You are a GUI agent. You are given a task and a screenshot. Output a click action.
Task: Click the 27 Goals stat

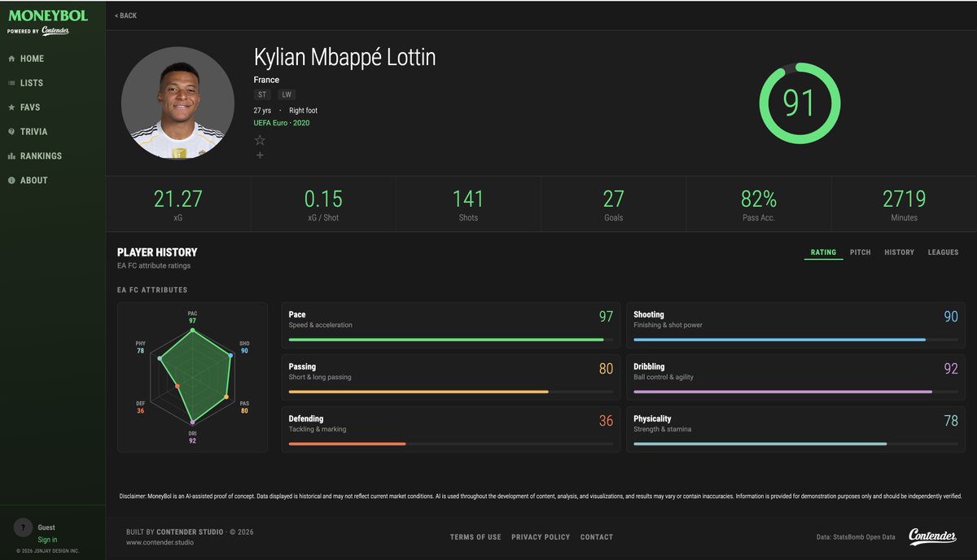(613, 204)
